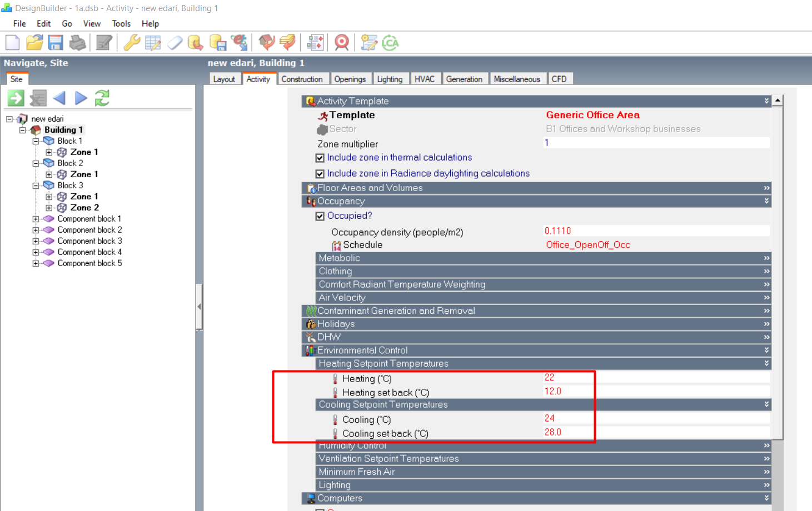Click the table with pencil toolbar icon

tap(153, 43)
